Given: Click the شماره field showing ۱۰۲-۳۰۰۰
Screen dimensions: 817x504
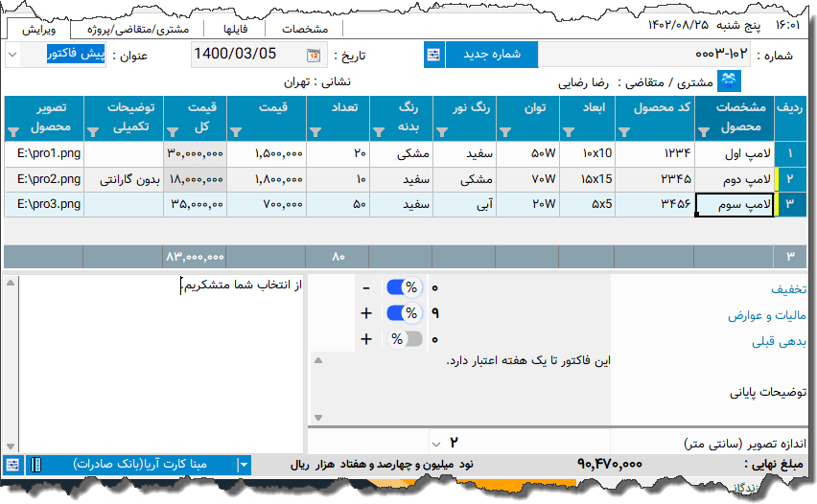Looking at the screenshot, I should click(x=644, y=55).
